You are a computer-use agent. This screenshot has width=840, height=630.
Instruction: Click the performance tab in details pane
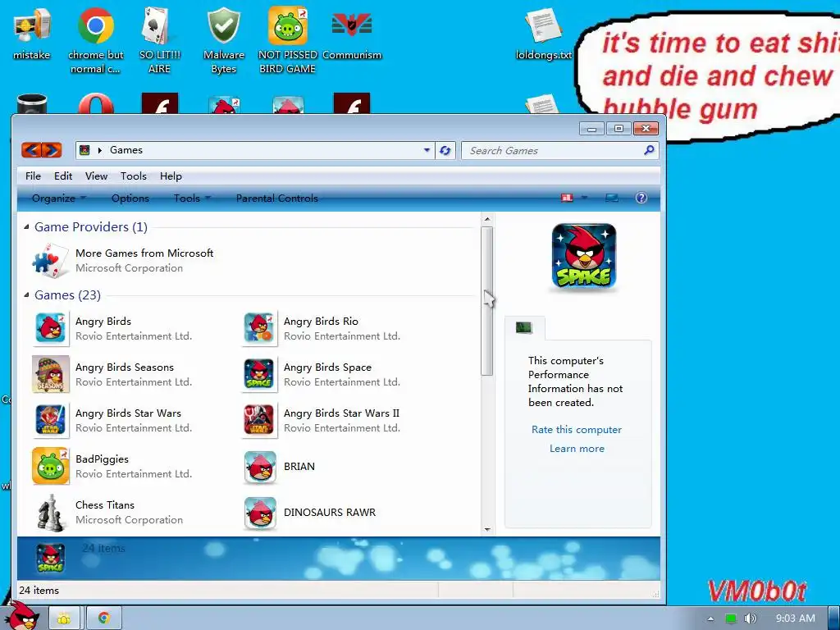tap(524, 327)
